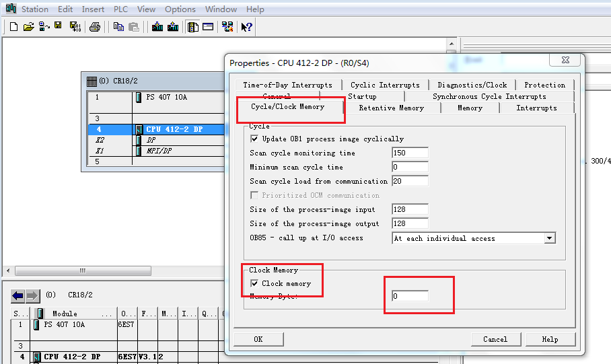The image size is (611, 364).
Task: Click the up scroll arrow of the station window
Action: click(x=452, y=44)
